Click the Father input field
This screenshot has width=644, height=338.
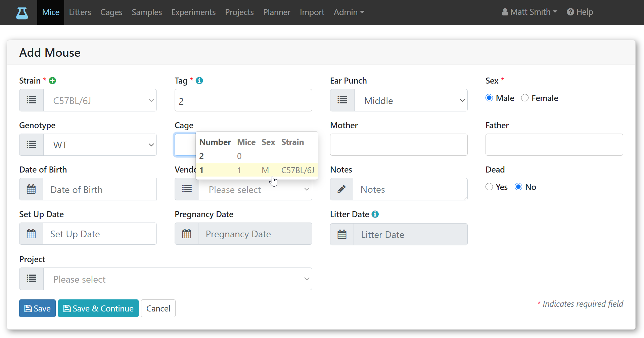[554, 145]
